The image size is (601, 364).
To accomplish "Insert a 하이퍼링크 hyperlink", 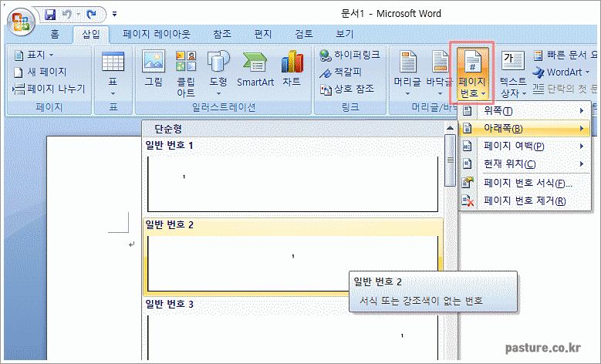I will point(349,56).
